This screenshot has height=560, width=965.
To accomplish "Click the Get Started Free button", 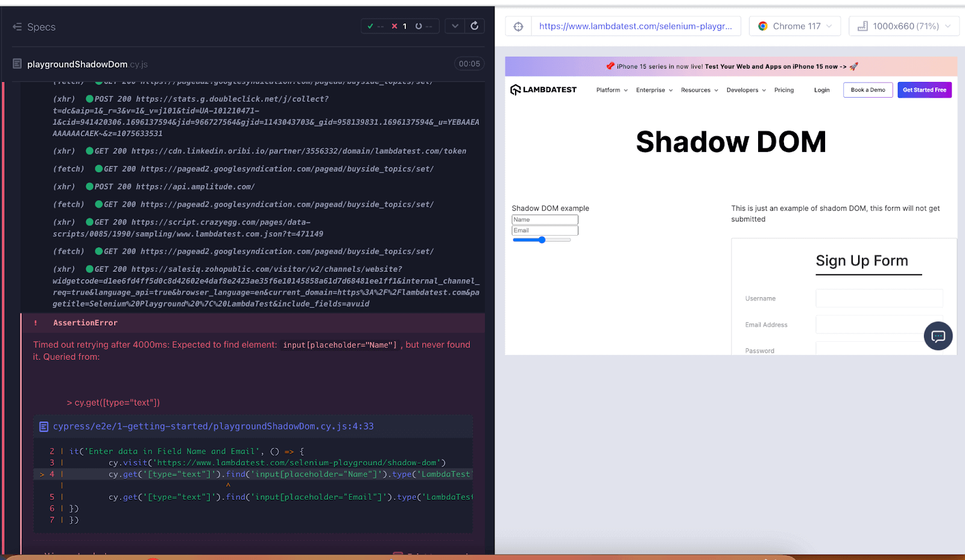I will (x=924, y=90).
